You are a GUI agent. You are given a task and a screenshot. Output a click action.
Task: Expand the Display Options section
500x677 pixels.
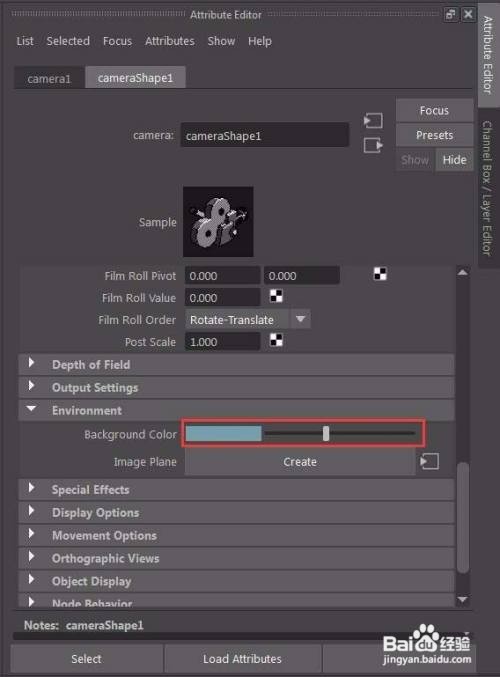click(x=236, y=512)
